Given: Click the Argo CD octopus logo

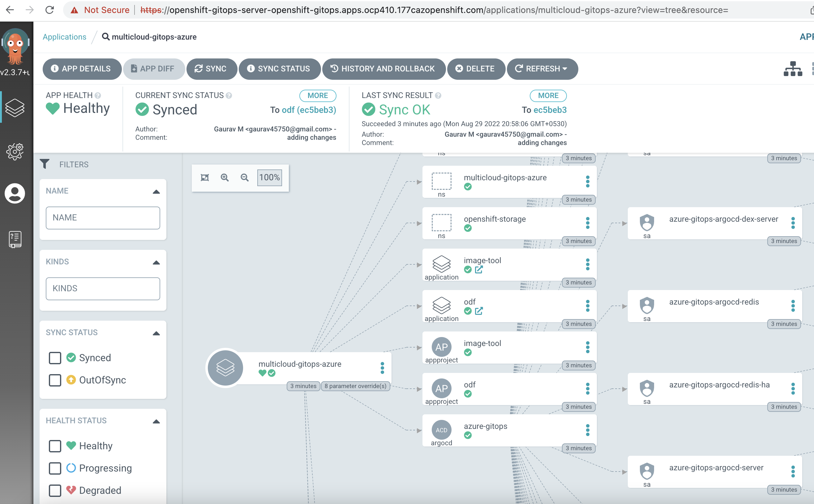Looking at the screenshot, I should pyautogui.click(x=15, y=46).
